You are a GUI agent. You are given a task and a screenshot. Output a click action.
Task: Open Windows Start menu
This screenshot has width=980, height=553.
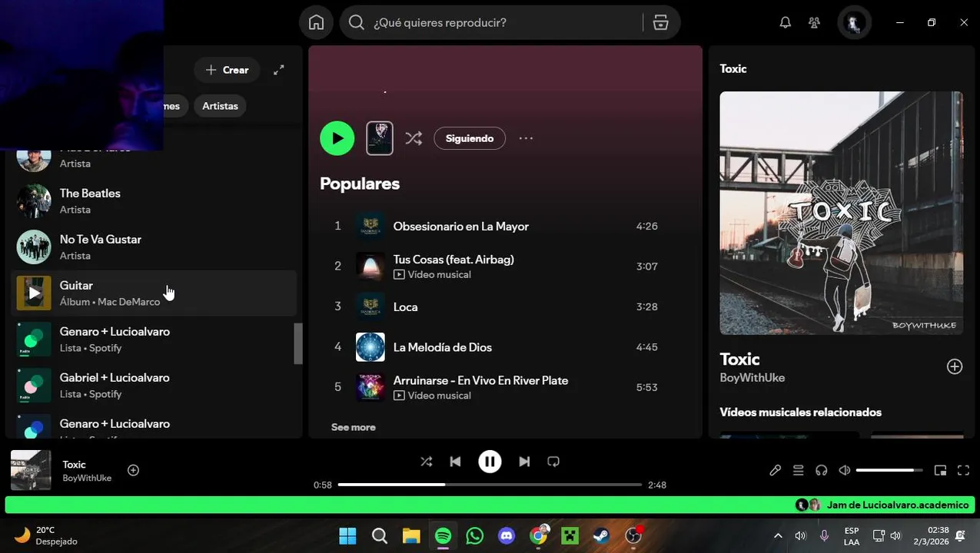coord(347,535)
